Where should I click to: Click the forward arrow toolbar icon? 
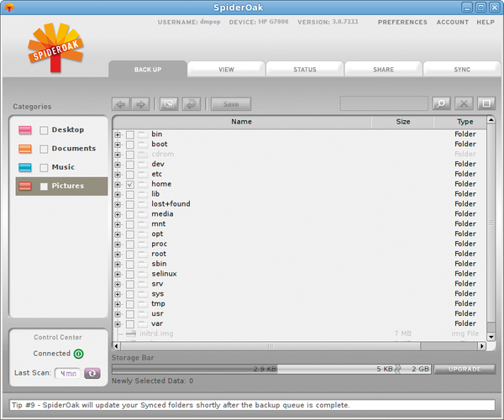point(140,104)
